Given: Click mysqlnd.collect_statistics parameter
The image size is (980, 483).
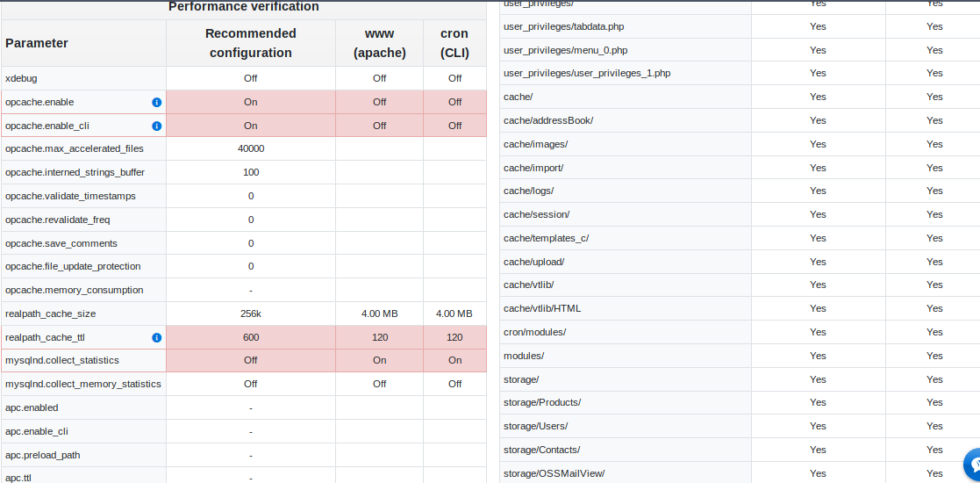Looking at the screenshot, I should [x=62, y=360].
